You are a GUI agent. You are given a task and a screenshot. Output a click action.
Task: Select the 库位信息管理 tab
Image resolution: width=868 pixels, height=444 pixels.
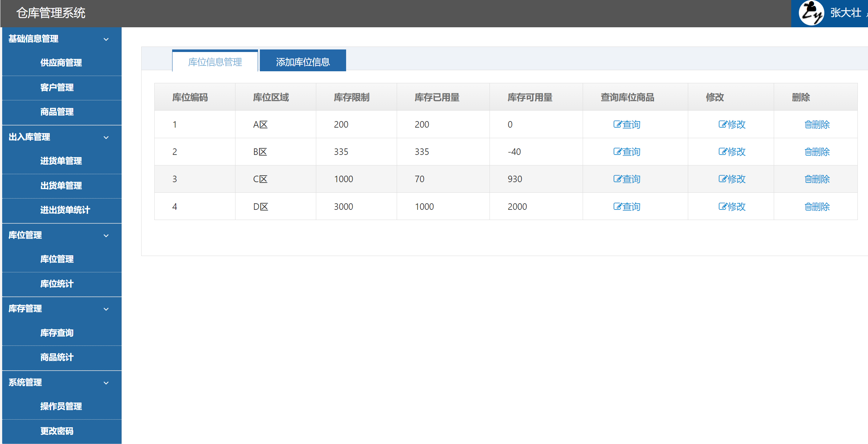[x=215, y=61]
